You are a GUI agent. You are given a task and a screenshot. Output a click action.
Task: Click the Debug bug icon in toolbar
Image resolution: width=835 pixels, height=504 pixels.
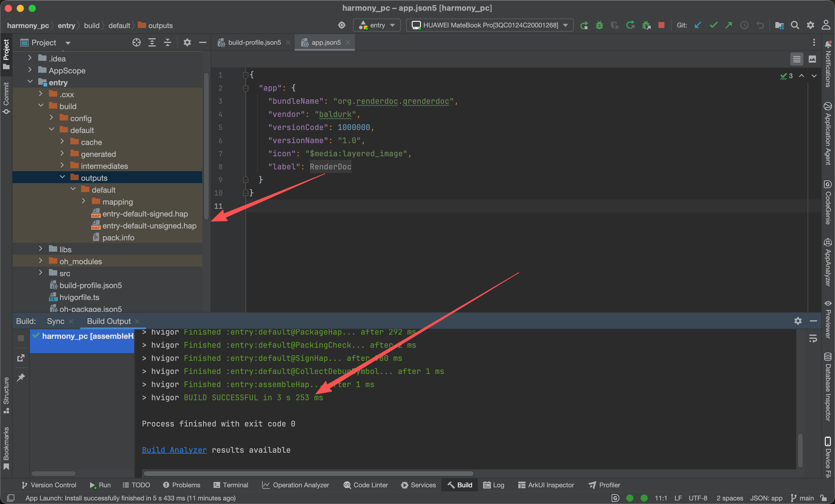[x=599, y=25]
